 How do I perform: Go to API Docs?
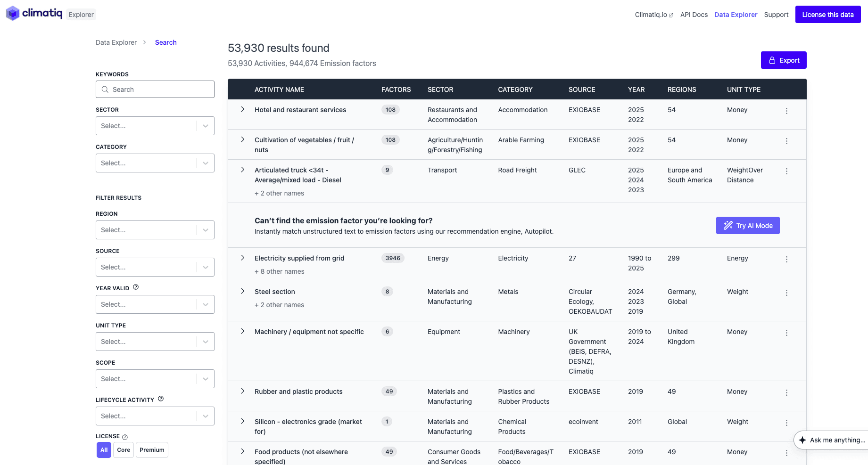tap(694, 15)
